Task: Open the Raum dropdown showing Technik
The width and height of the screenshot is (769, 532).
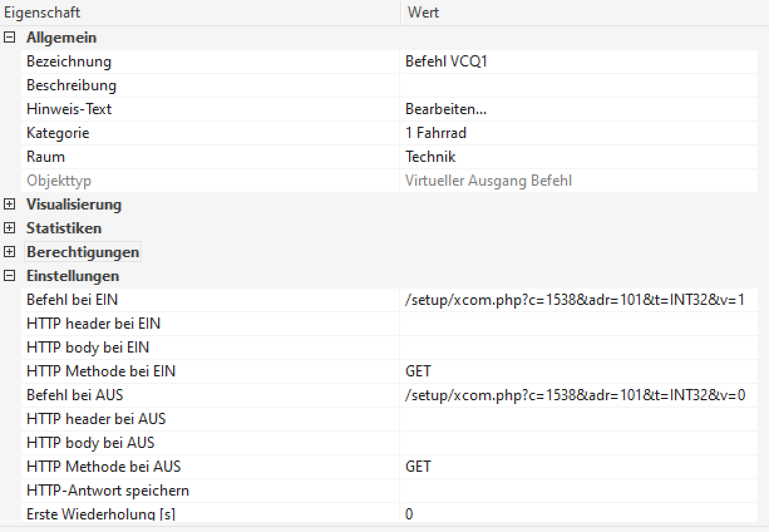Action: [x=577, y=157]
